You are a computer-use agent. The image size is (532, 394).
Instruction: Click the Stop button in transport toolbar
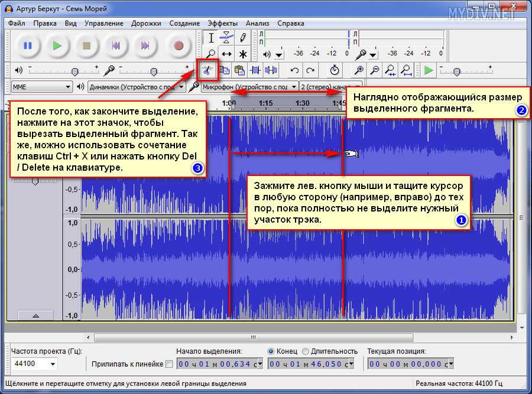point(86,45)
